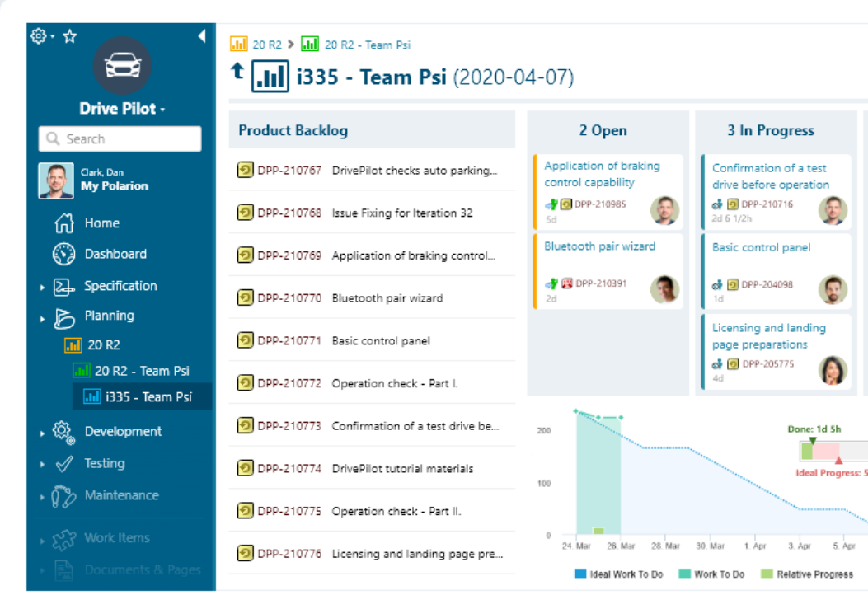Open My Polarion

[115, 186]
